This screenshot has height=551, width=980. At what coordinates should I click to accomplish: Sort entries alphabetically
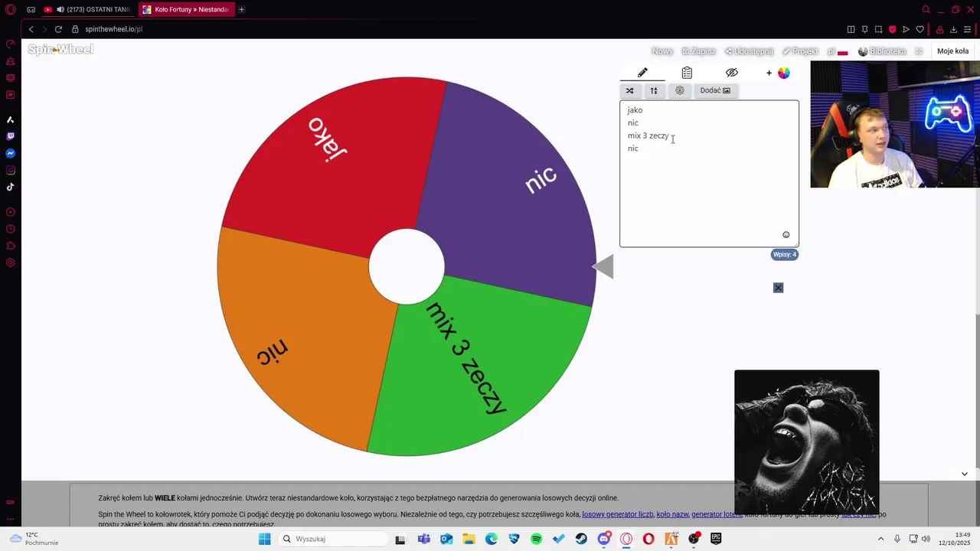point(654,90)
